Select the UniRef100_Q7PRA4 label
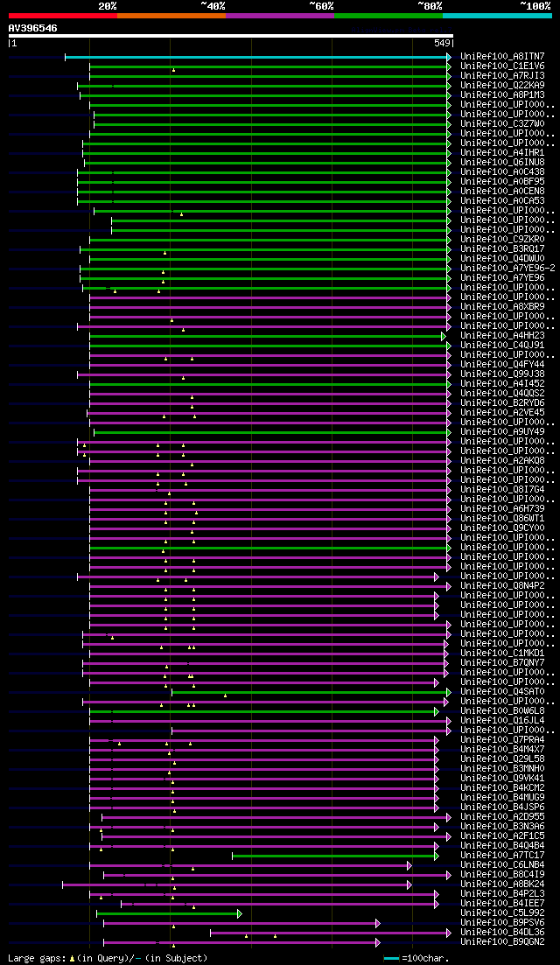 click(502, 739)
